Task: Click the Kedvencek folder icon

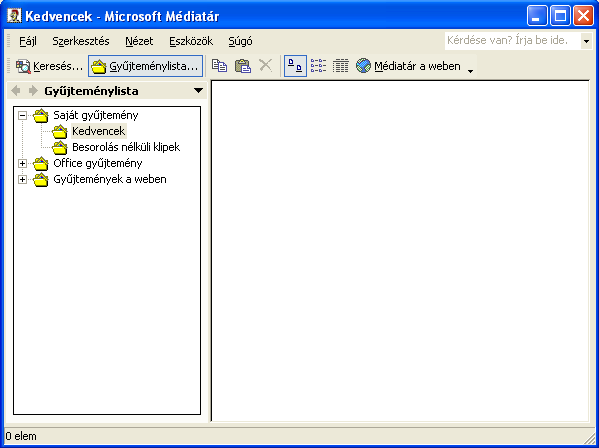Action: tap(60, 132)
